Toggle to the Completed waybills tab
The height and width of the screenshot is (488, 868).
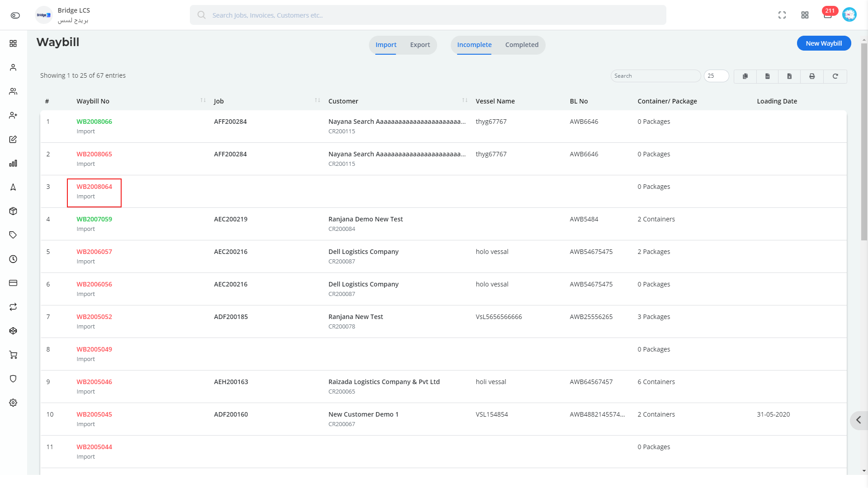click(x=521, y=45)
